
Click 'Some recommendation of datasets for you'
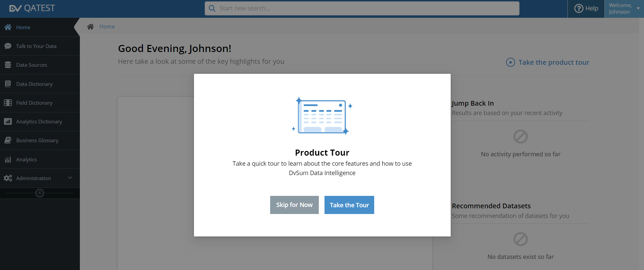[510, 216]
